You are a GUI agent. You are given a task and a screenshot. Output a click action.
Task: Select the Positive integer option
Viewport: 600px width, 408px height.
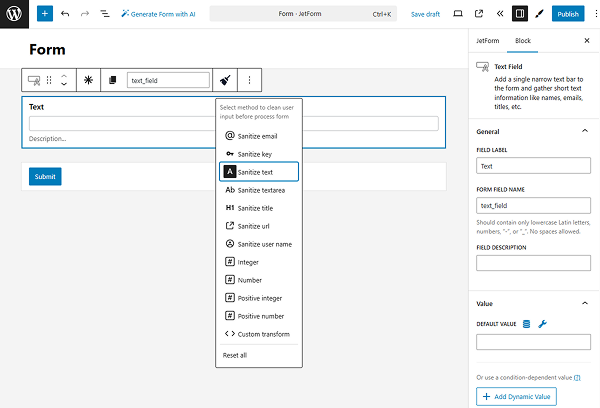pos(258,298)
